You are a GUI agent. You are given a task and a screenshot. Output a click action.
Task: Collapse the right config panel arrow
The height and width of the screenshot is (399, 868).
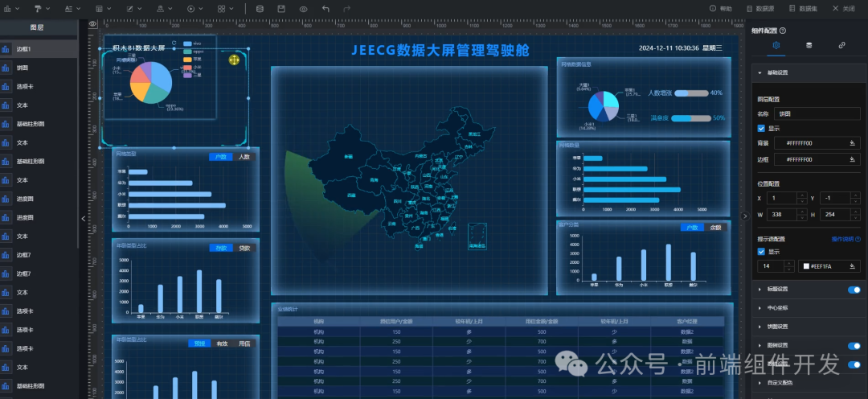click(x=745, y=216)
